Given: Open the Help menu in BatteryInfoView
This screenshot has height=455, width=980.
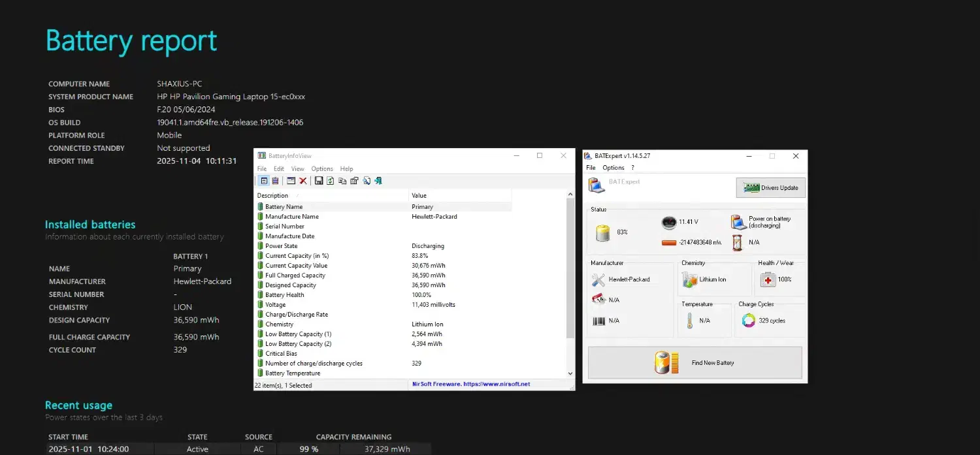Looking at the screenshot, I should tap(346, 168).
